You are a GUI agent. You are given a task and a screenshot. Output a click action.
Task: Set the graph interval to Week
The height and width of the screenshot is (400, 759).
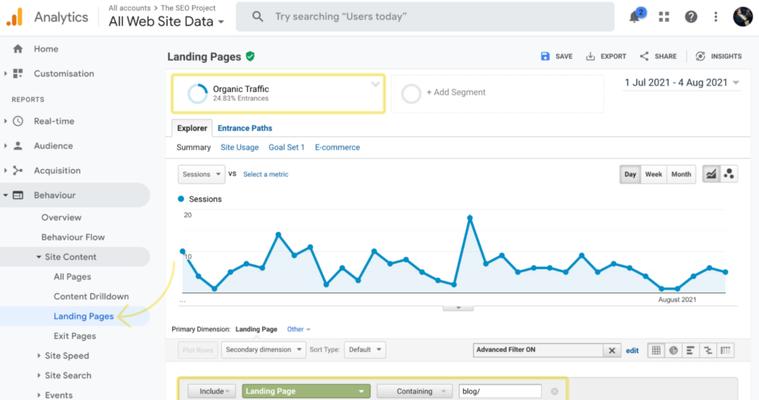653,174
